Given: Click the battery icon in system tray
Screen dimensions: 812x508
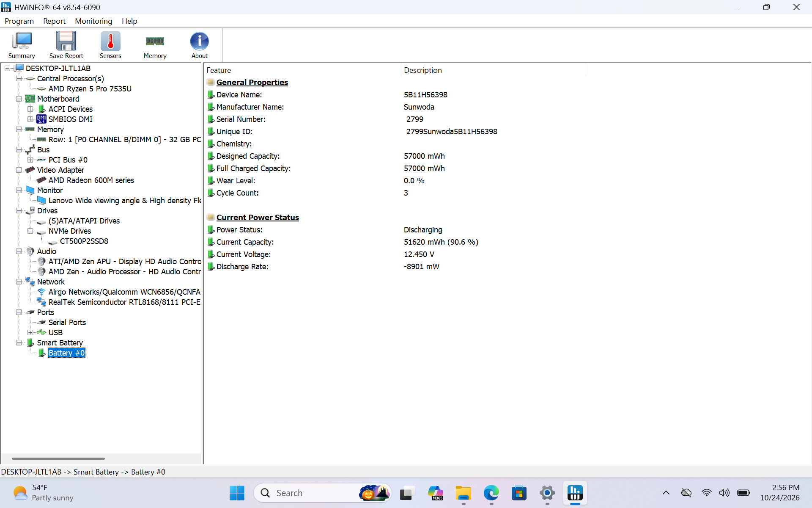Looking at the screenshot, I should (x=743, y=493).
